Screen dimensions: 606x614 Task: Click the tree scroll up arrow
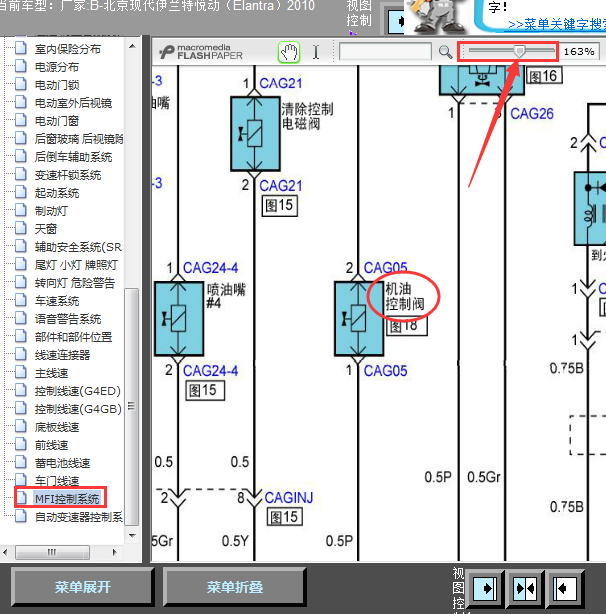pos(132,46)
